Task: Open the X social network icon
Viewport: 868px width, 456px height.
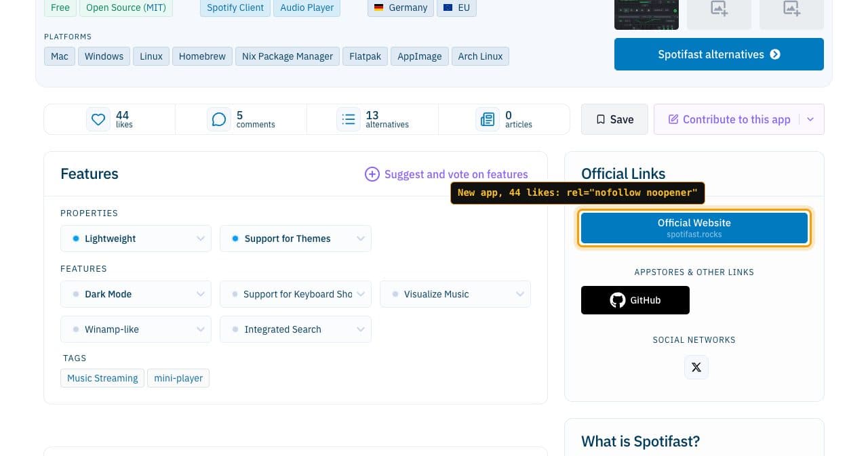Action: pos(696,367)
